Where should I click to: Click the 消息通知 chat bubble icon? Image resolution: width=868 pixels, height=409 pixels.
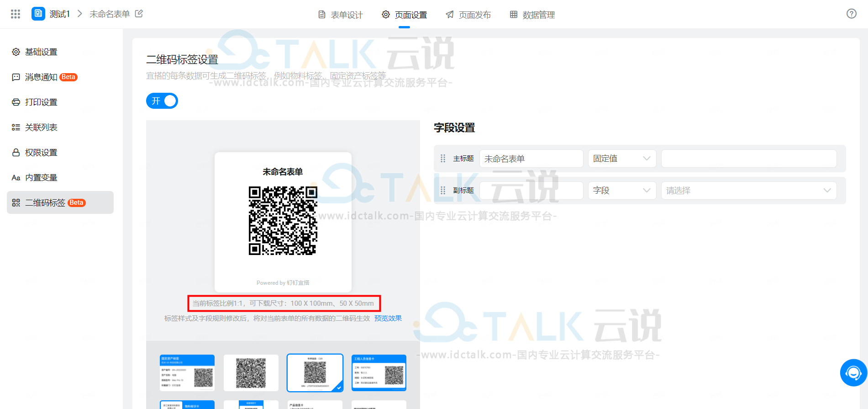click(x=16, y=77)
